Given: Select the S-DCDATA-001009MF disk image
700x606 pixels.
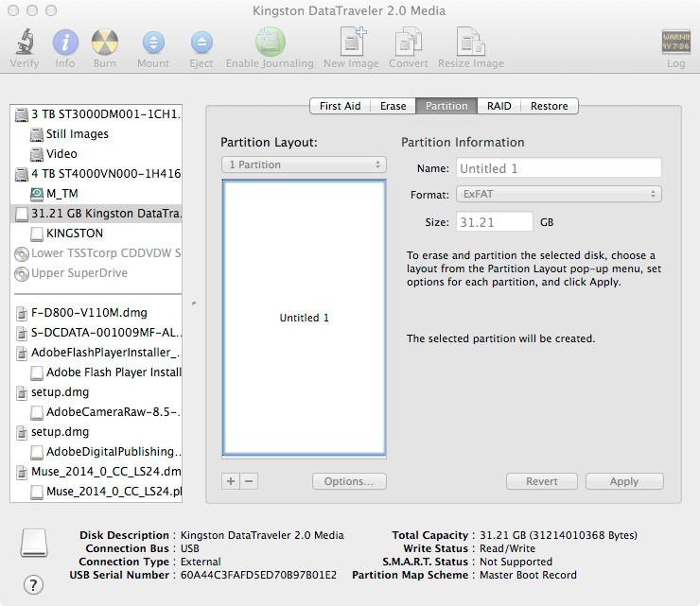Looking at the screenshot, I should [x=96, y=333].
